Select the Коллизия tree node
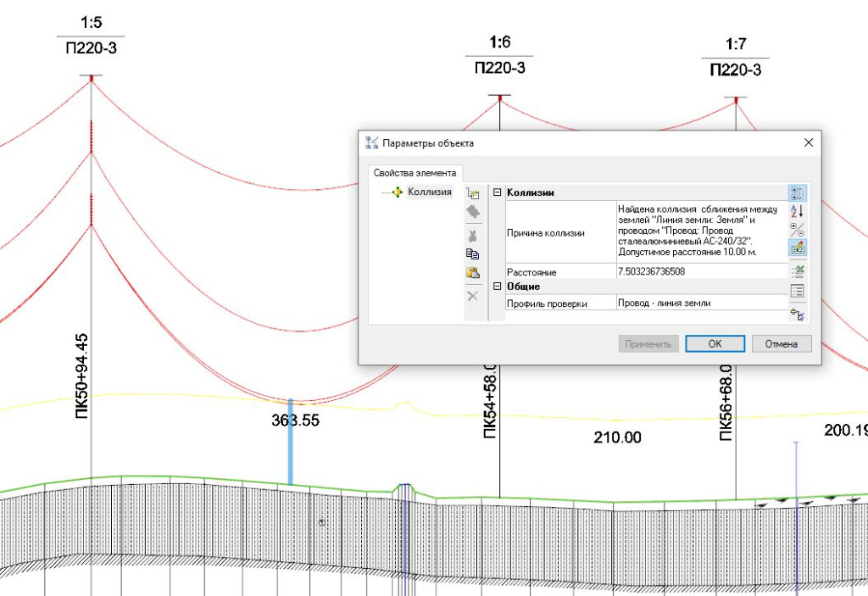 429,192
